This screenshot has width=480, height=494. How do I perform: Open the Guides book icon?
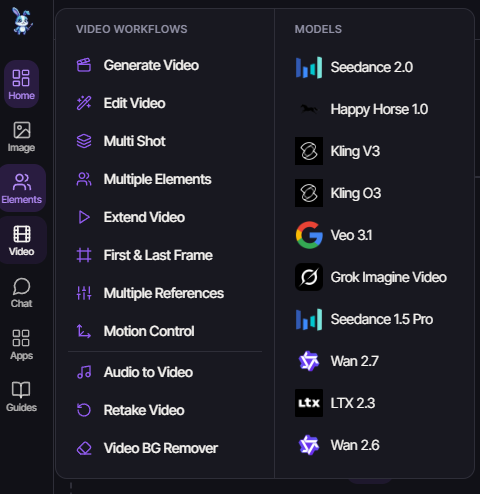21,390
